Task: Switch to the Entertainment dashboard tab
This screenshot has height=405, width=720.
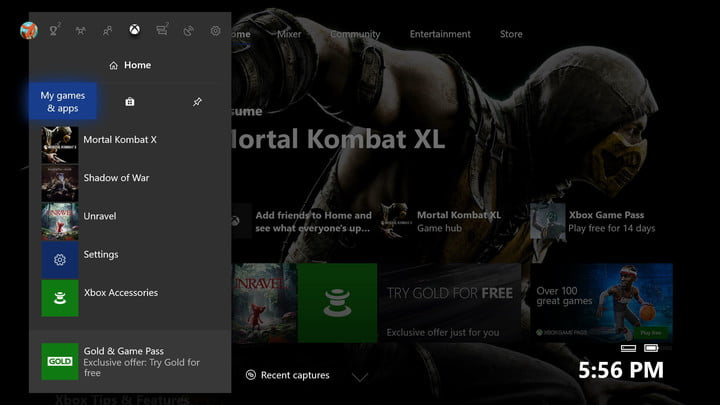Action: pos(440,34)
